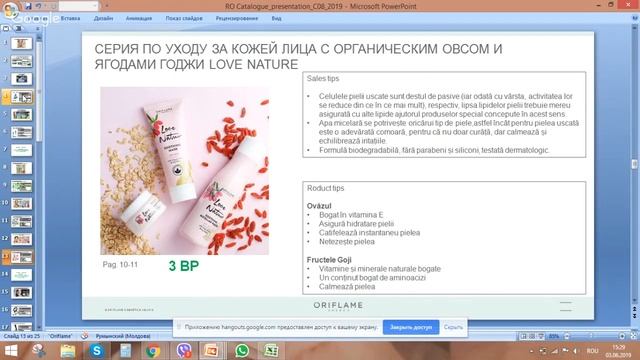This screenshot has width=640, height=360.
Task: Switch to Normal view in status bar
Action: (523, 336)
